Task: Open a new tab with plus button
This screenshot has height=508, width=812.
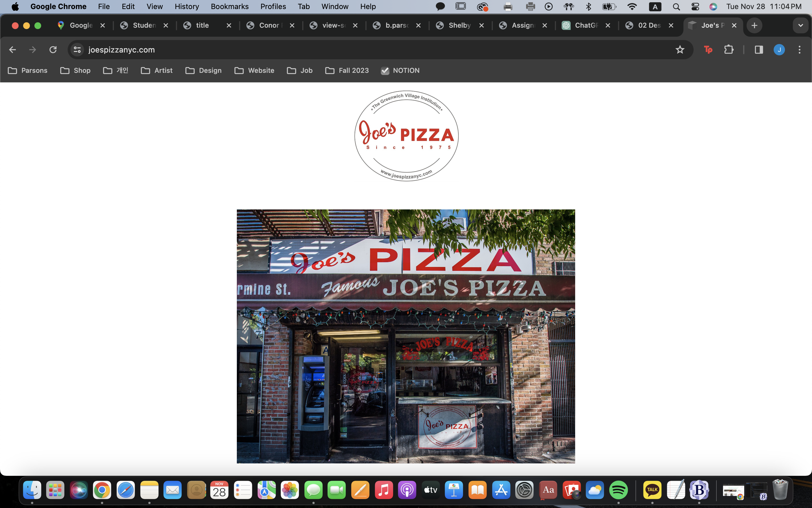Action: [x=754, y=25]
